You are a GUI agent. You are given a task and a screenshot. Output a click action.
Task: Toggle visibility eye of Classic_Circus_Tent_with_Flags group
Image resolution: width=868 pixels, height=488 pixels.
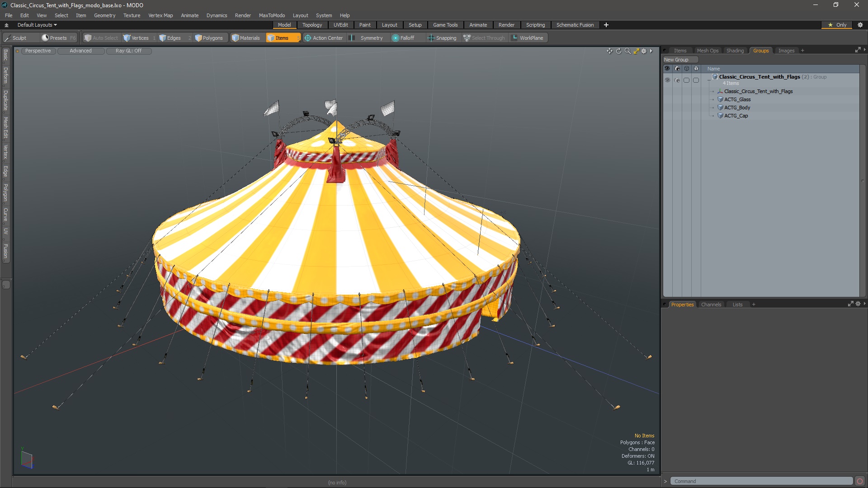[x=667, y=80]
